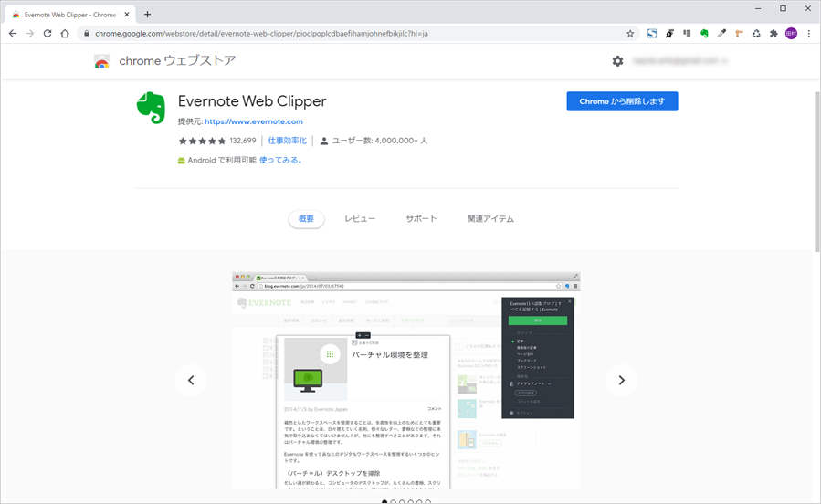Open the gray columns extension icon
The height and width of the screenshot is (504, 821).
pos(687,34)
